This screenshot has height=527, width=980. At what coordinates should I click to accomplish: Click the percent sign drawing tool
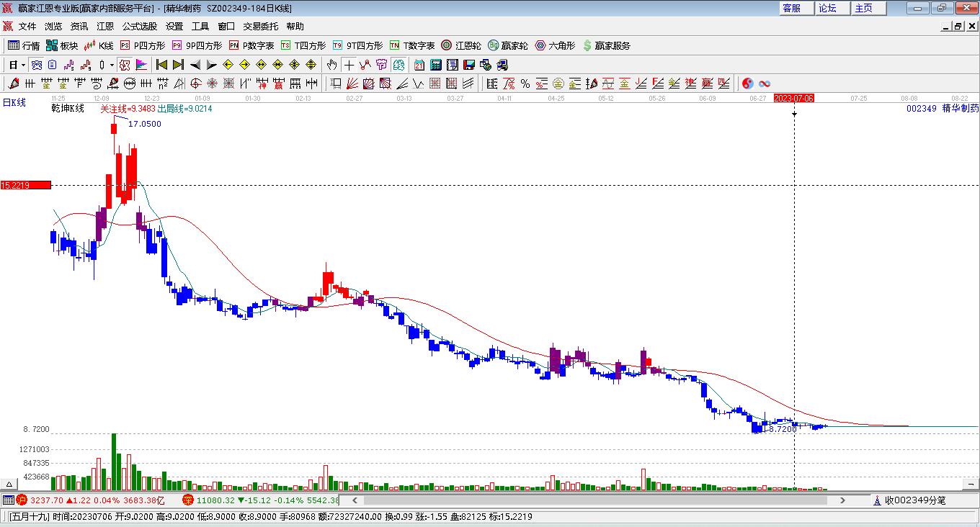tap(525, 84)
